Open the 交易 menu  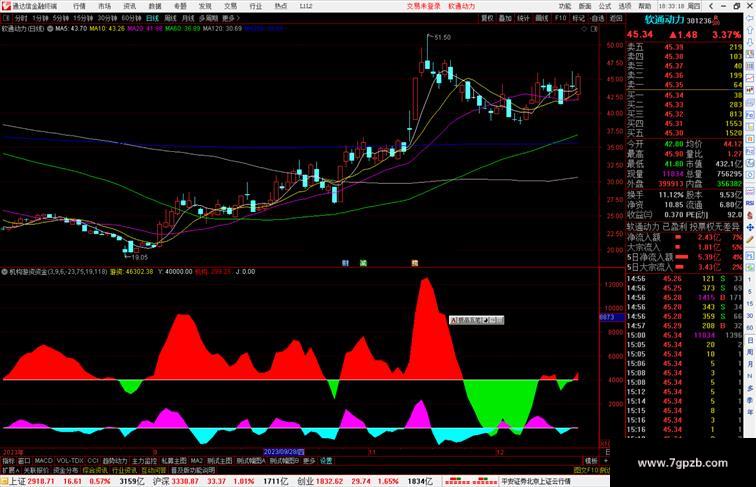230,6
